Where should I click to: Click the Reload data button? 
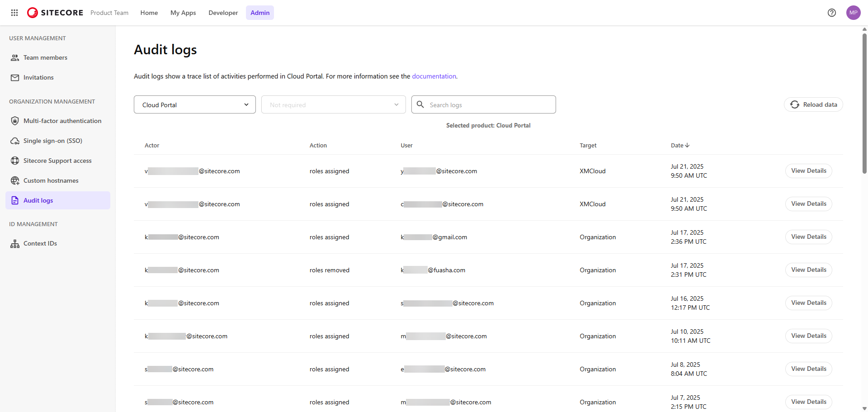point(813,104)
